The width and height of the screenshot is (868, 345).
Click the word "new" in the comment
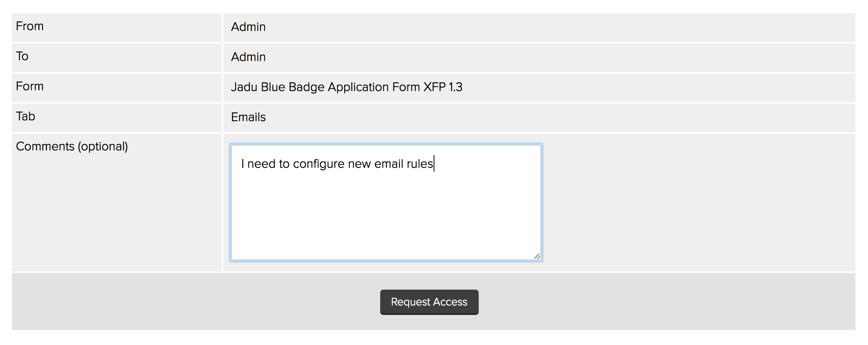click(359, 164)
